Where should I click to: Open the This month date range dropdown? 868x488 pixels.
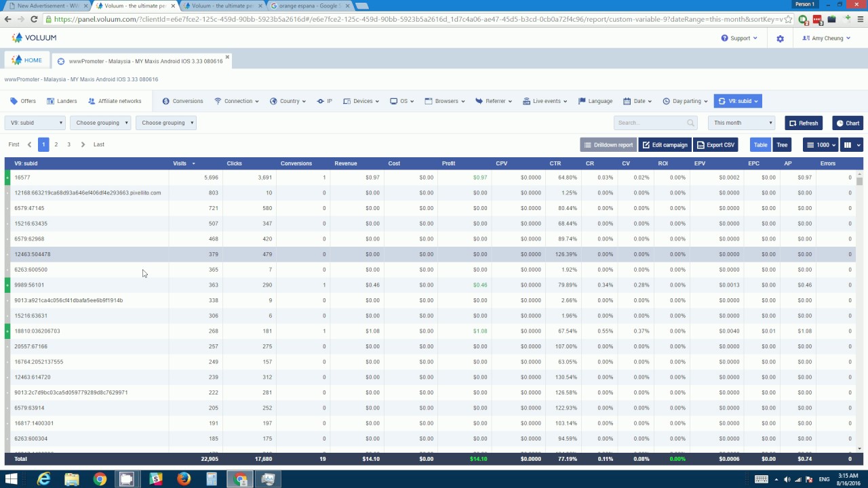click(741, 123)
